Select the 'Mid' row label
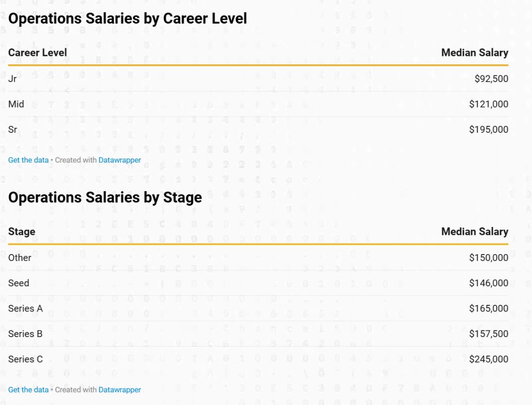532x405 pixels. pyautogui.click(x=16, y=104)
